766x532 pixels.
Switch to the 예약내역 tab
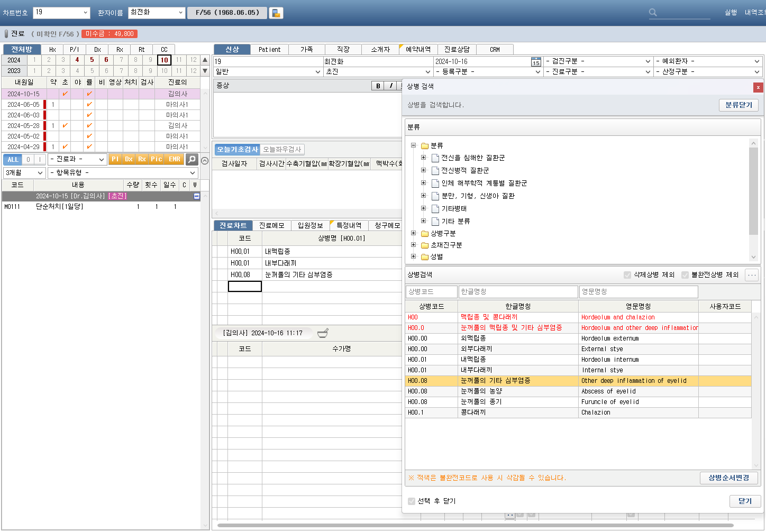pyautogui.click(x=417, y=49)
